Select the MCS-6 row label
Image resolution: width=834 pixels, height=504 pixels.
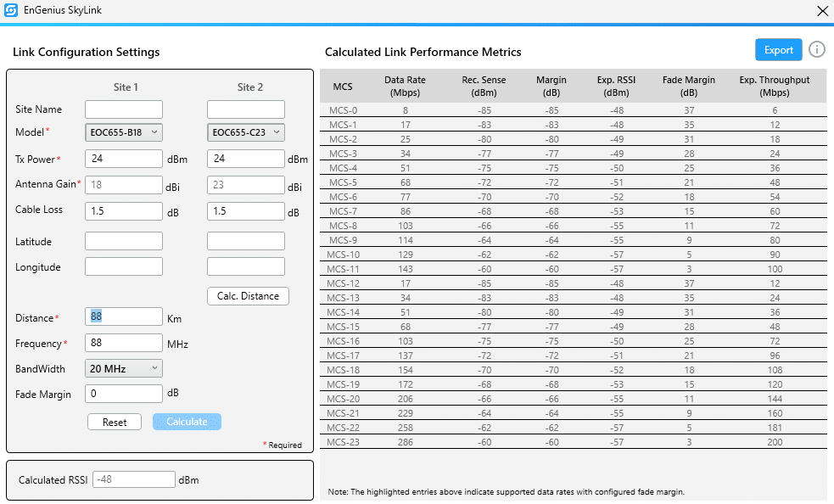click(x=343, y=197)
